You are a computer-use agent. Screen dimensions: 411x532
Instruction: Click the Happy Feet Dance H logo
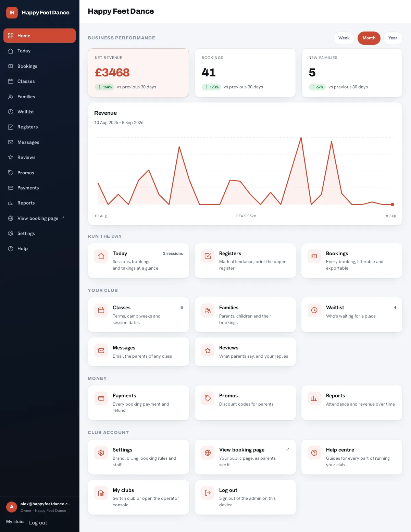[x=12, y=12]
